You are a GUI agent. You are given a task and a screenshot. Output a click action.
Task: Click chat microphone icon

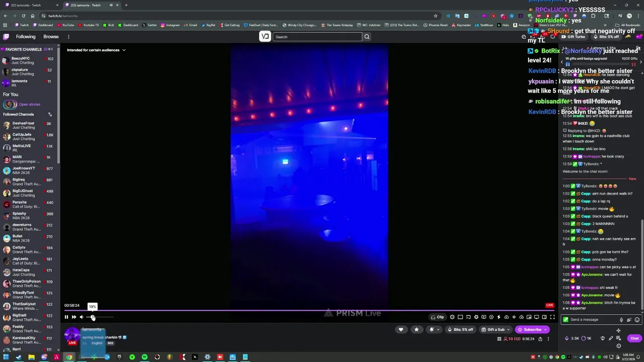[621, 320]
